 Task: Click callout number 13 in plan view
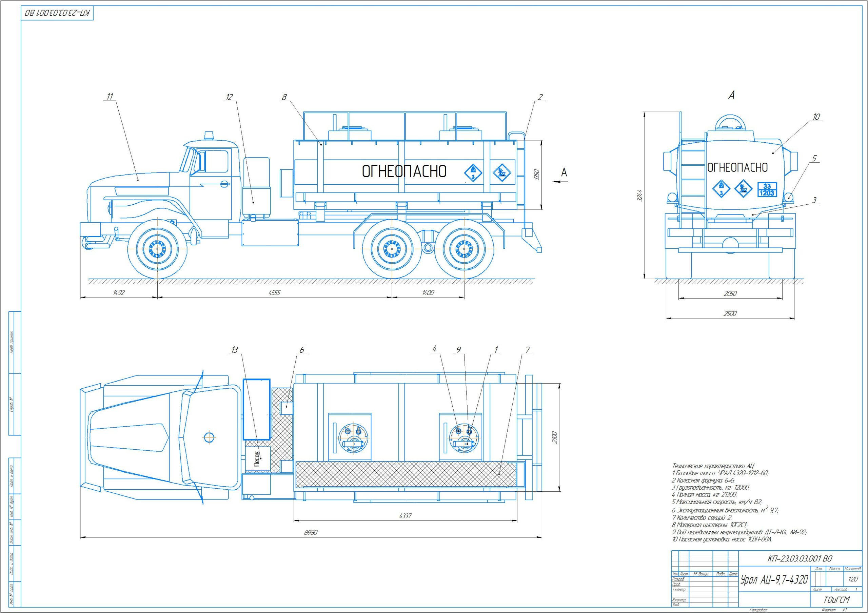click(235, 350)
